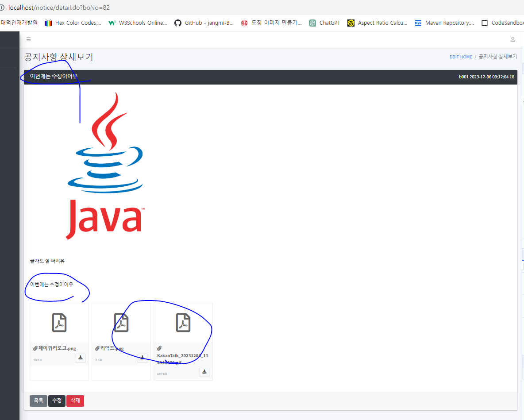524x420 pixels.
Task: Open Aspect Ratio Calculator bookmark
Action: (378, 23)
